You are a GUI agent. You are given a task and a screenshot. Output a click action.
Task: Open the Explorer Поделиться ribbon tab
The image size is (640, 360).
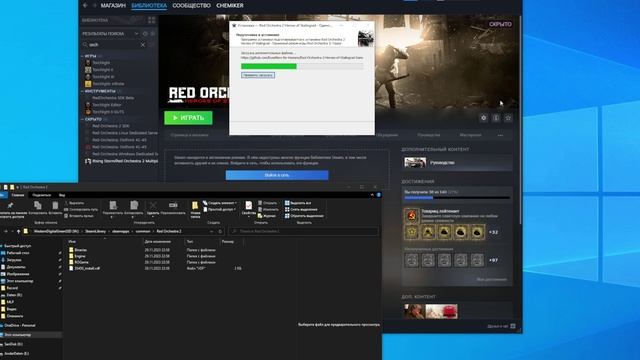click(42, 195)
